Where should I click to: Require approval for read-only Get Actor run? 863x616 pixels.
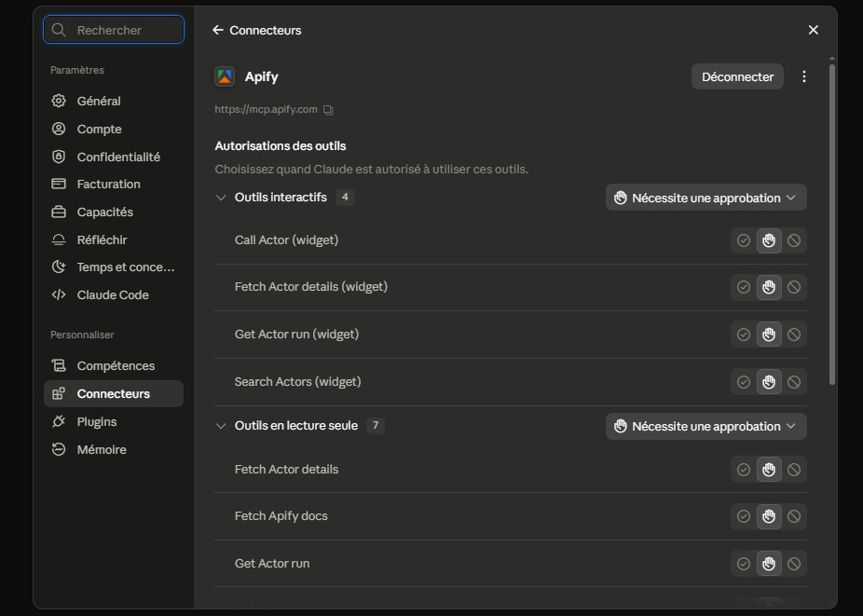769,564
